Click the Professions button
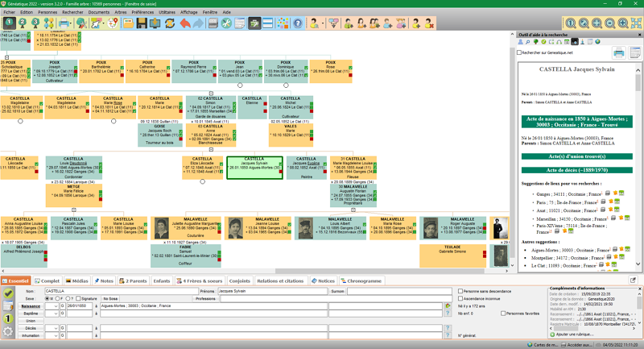This screenshot has height=349, width=644. pyautogui.click(x=205, y=299)
